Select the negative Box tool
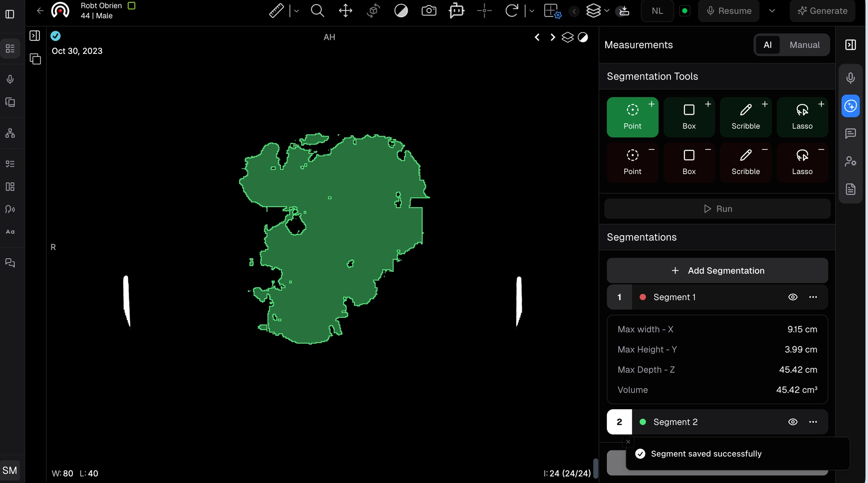 (689, 163)
